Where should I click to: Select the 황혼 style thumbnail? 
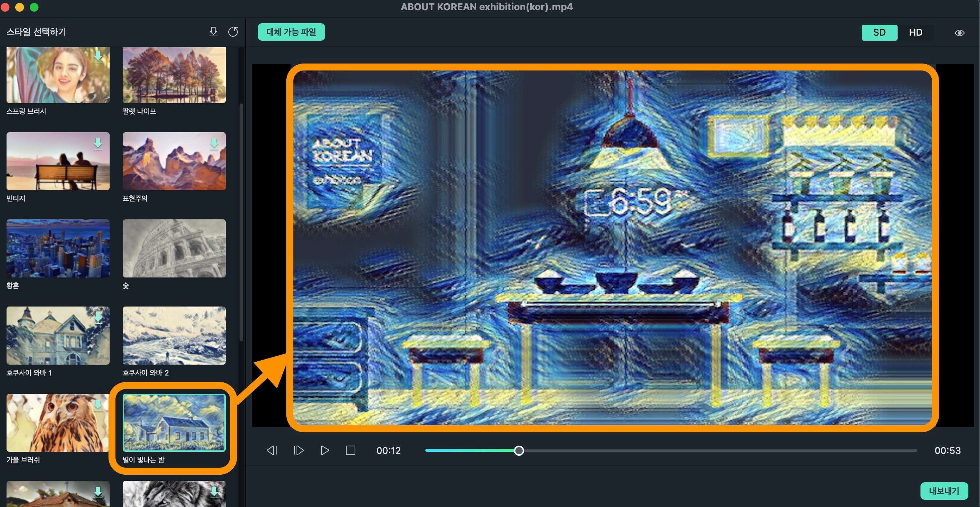point(58,248)
